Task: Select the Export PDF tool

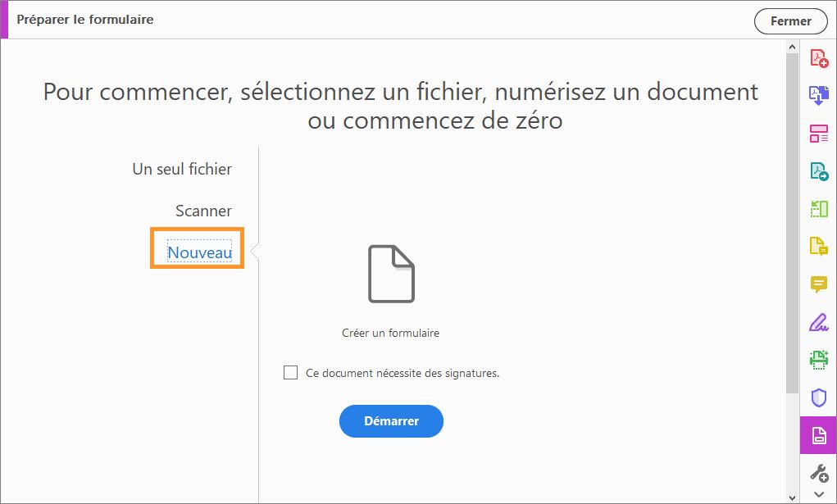Action: (817, 170)
